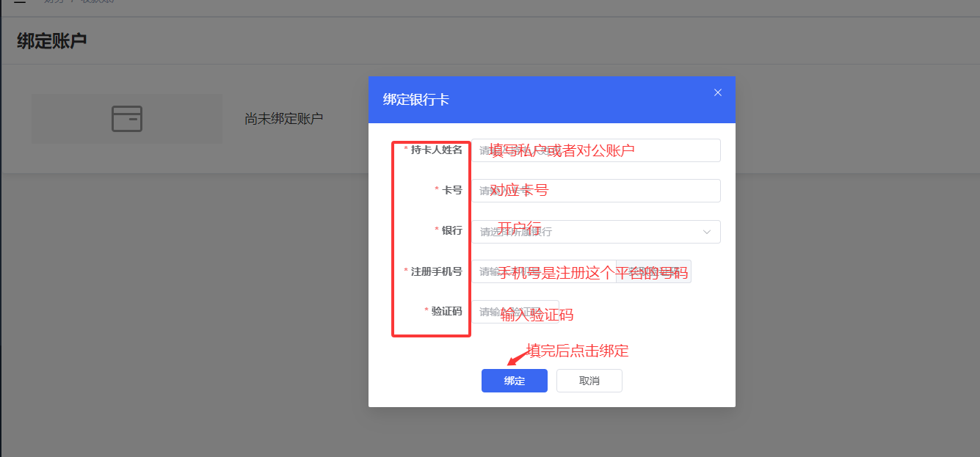The height and width of the screenshot is (457, 980).
Task: Select the 卡号 card number field
Action: [596, 190]
